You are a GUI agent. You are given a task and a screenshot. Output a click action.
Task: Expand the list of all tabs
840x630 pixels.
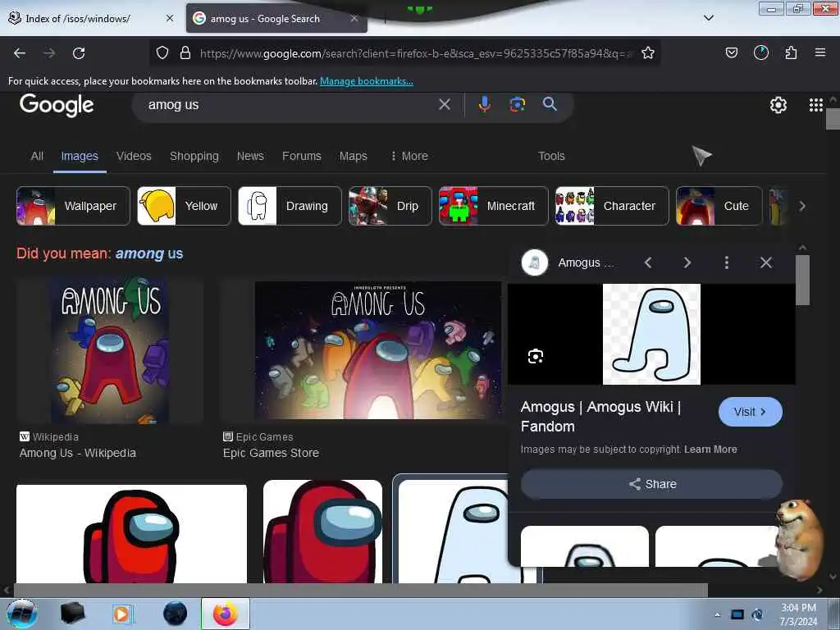pos(708,18)
